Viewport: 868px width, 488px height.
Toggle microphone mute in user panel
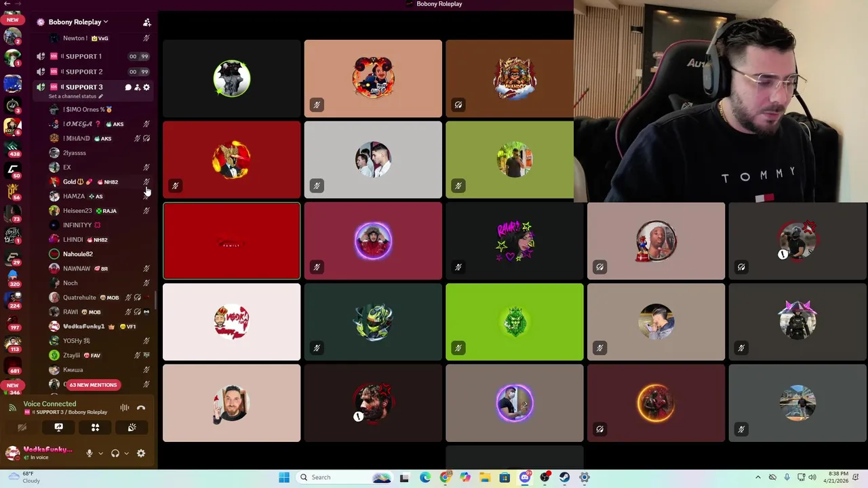[x=89, y=453]
